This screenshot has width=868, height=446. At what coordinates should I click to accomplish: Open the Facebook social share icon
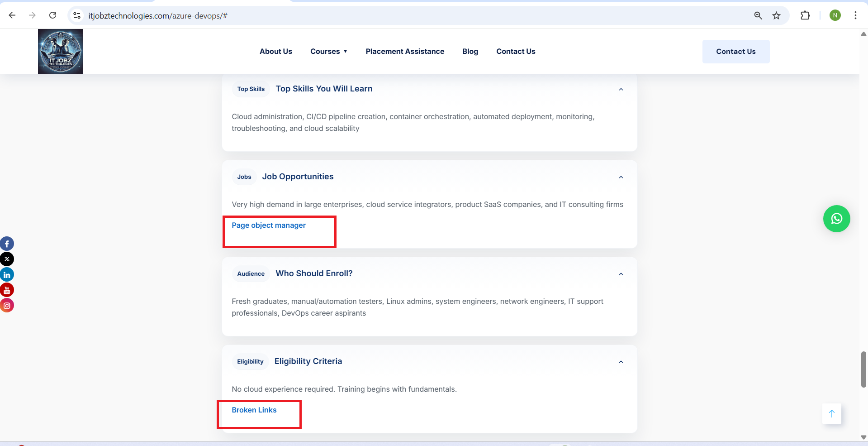(7, 244)
